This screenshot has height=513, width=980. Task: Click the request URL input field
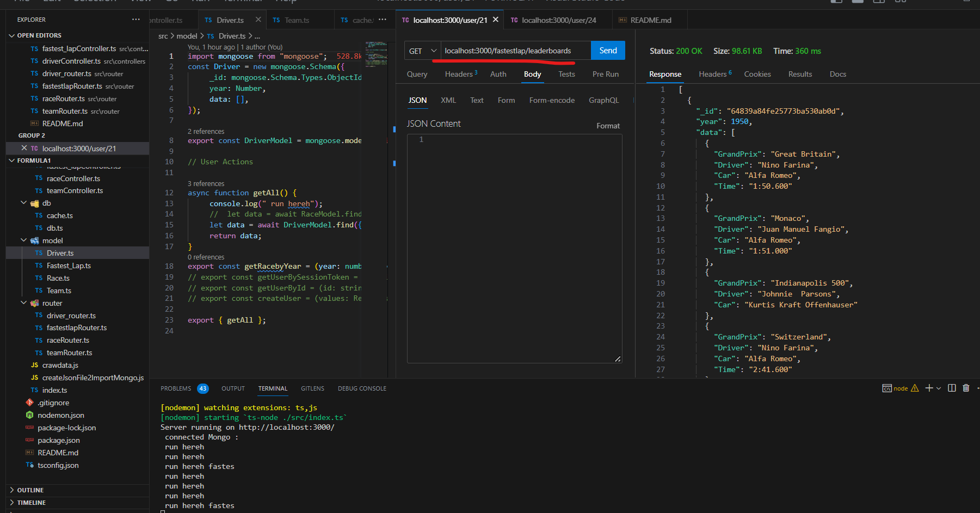point(514,50)
